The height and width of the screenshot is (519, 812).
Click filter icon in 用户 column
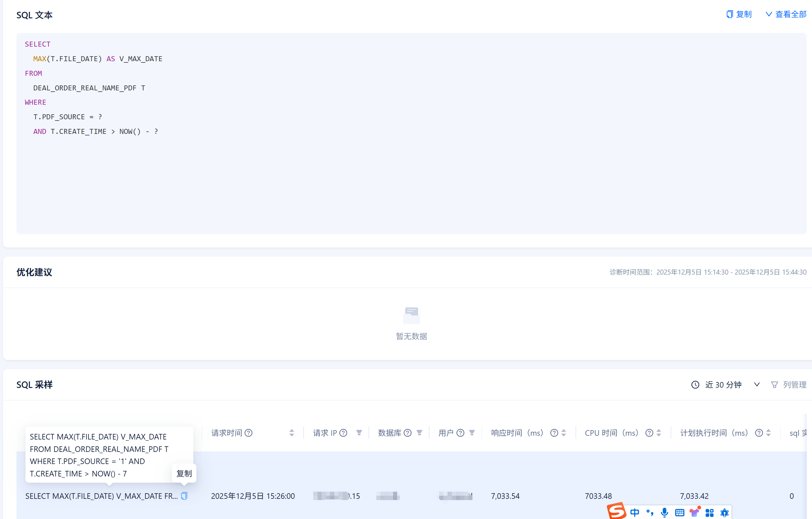(472, 433)
